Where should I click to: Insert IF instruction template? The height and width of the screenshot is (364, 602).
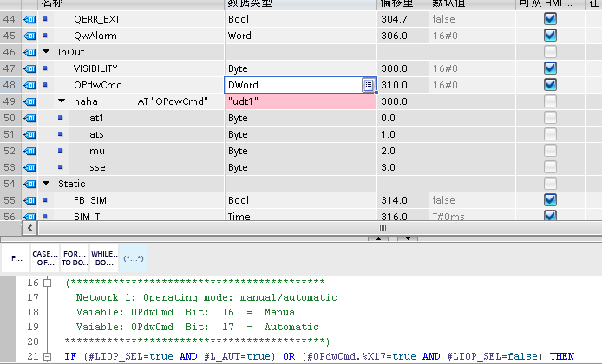point(16,258)
